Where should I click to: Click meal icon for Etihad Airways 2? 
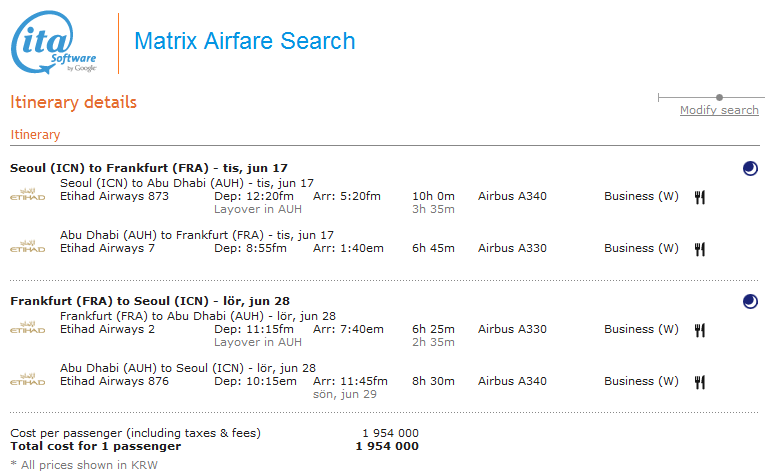[700, 330]
